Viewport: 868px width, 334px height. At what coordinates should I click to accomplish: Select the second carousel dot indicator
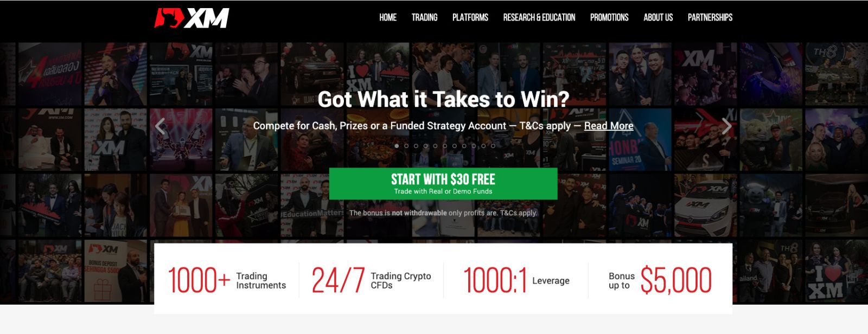[406, 146]
